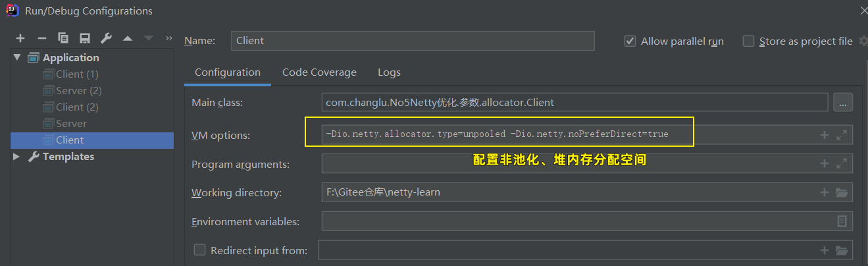
Task: Switch to the Configuration tab
Action: (x=228, y=72)
